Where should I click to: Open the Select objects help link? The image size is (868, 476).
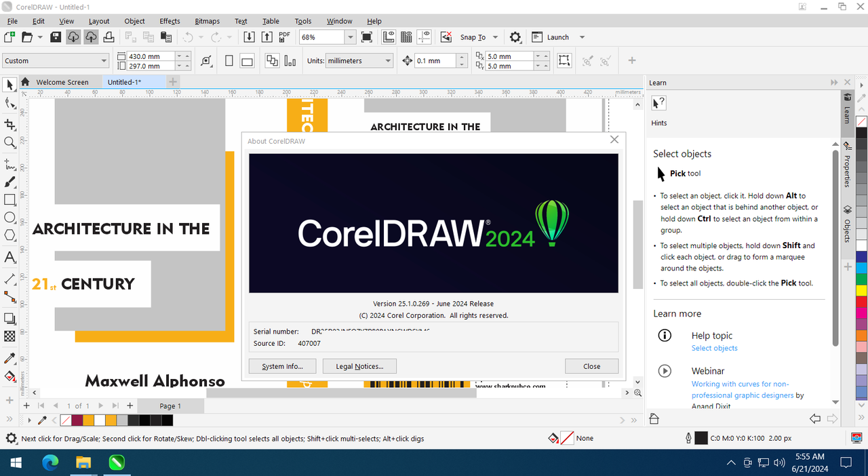tap(714, 349)
